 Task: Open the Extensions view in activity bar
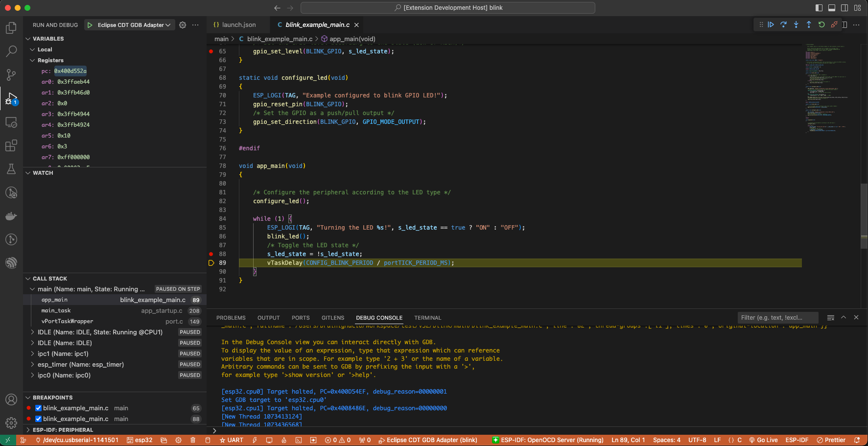[x=11, y=145]
